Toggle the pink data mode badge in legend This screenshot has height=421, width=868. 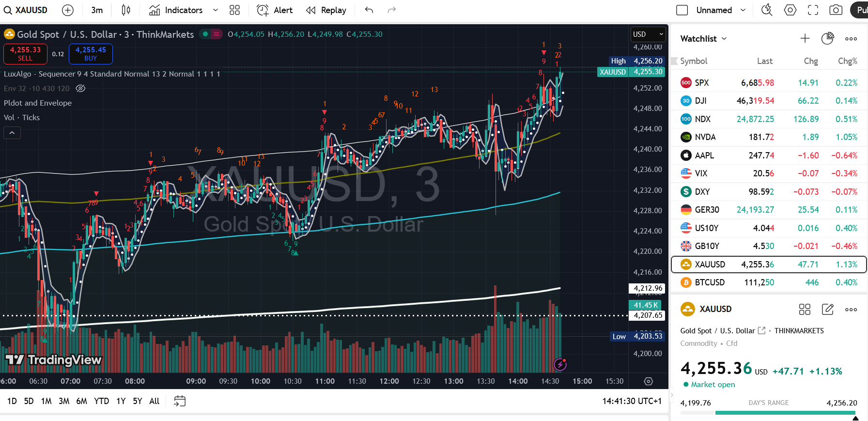pyautogui.click(x=217, y=34)
